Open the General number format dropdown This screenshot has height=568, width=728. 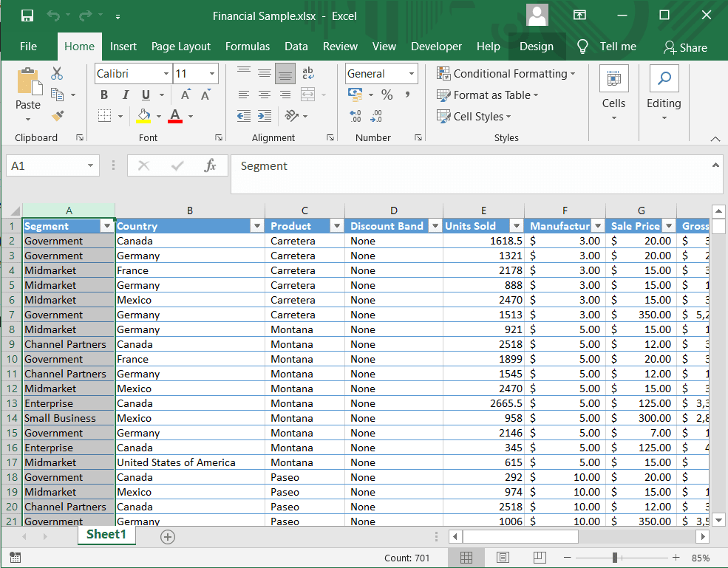click(410, 73)
